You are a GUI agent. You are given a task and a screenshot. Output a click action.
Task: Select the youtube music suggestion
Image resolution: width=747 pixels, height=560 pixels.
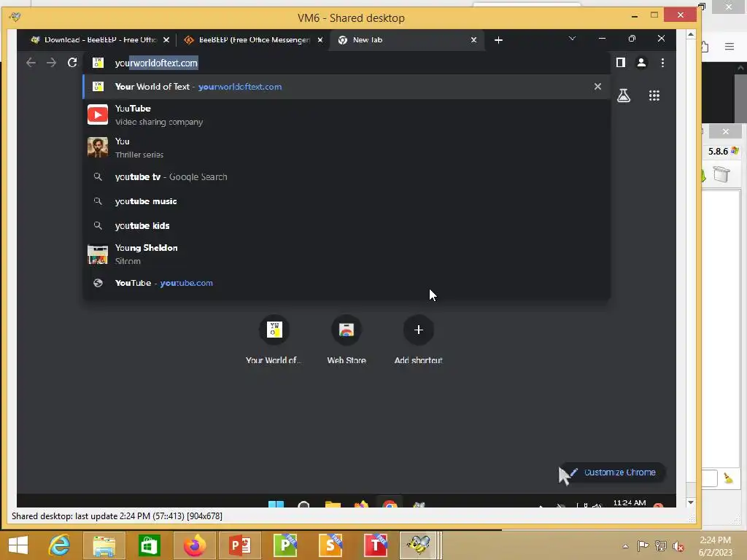(x=347, y=201)
